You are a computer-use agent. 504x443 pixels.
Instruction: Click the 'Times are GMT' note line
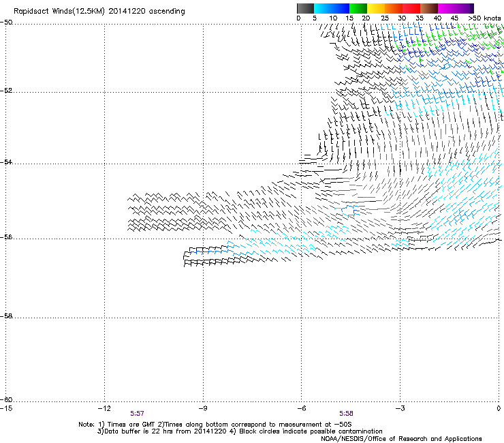pos(215,425)
